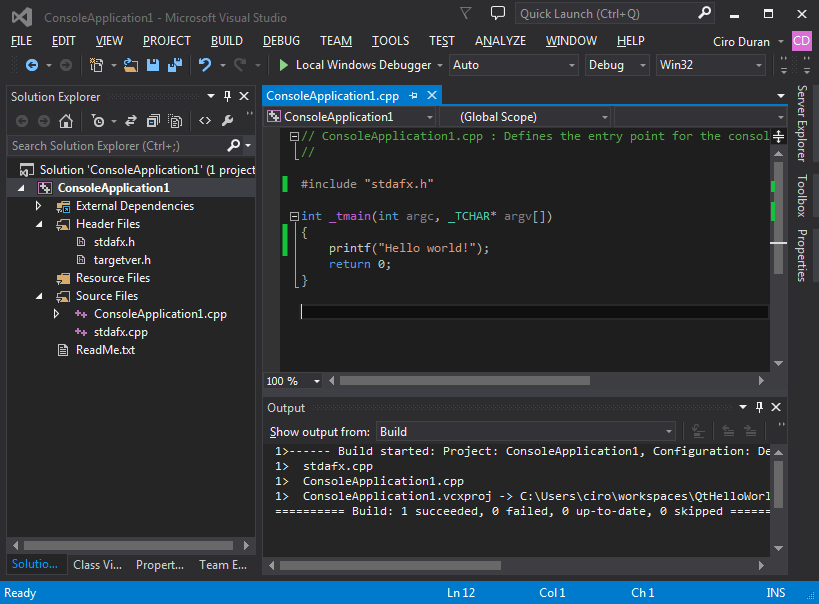The image size is (819, 604).
Task: Collapse the Header Files folder
Action: [x=39, y=224]
